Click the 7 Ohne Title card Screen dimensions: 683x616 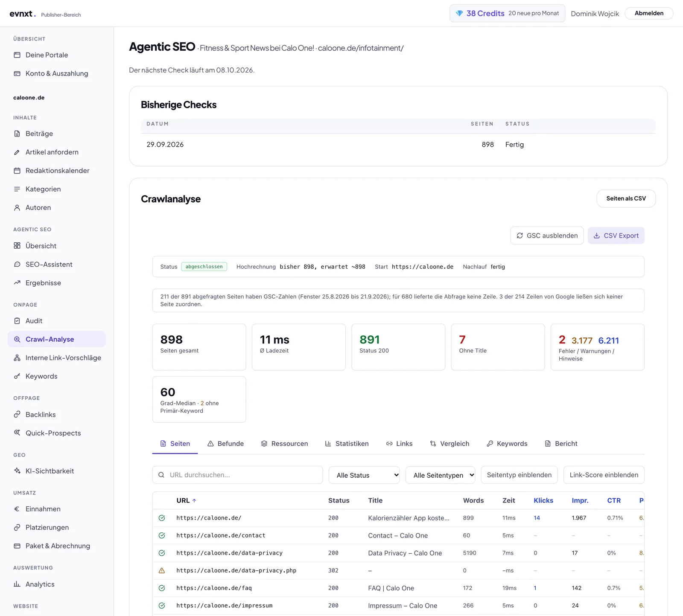498,347
